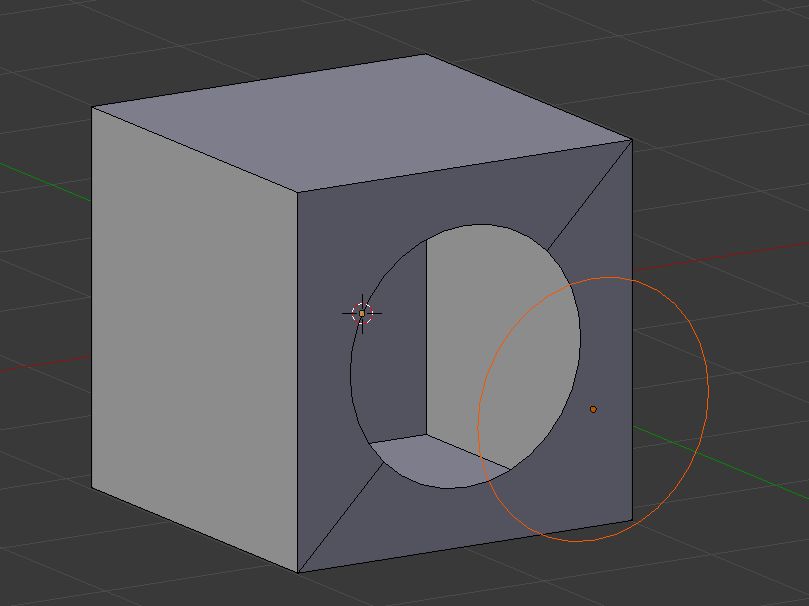Click the orange vertex dot inside the circle
The height and width of the screenshot is (606, 809).
tap(593, 409)
